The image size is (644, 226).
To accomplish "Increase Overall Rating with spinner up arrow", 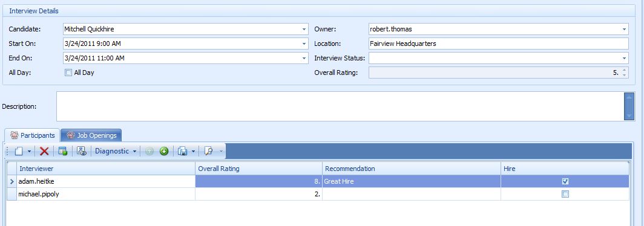I will [x=624, y=70].
